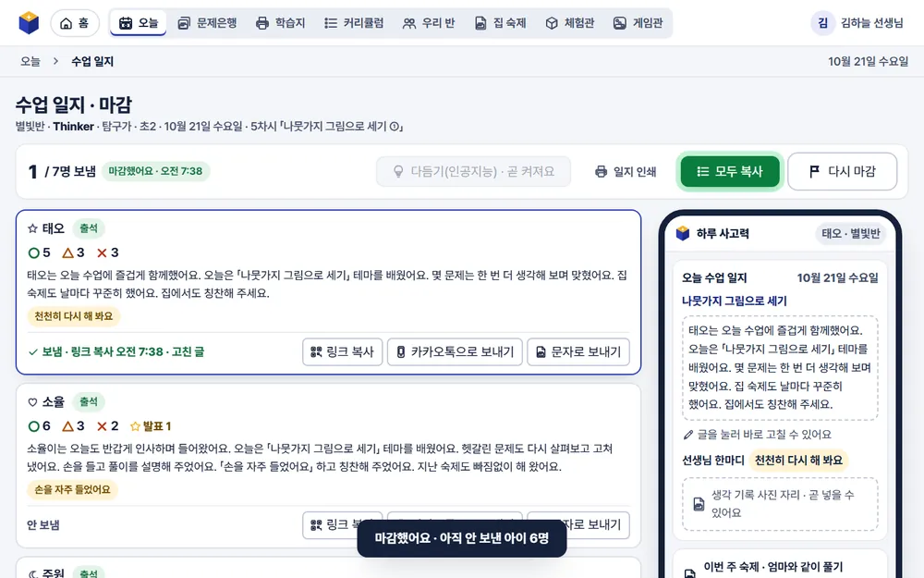Click 태오's circle score 5
The height and width of the screenshot is (578, 924).
[40, 252]
